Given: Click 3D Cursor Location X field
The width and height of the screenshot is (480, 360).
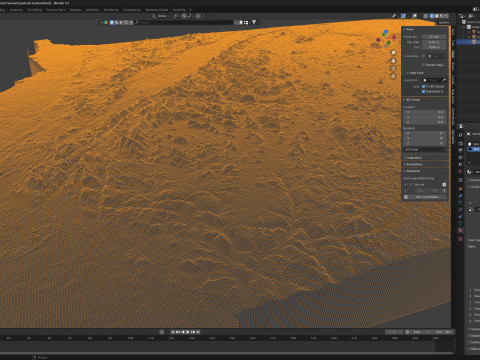Looking at the screenshot, I should (x=425, y=112).
